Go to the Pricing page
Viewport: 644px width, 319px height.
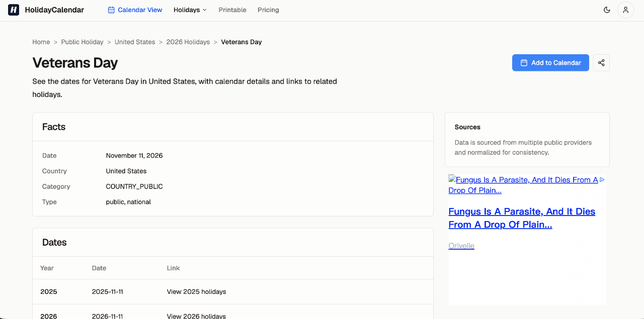click(268, 10)
